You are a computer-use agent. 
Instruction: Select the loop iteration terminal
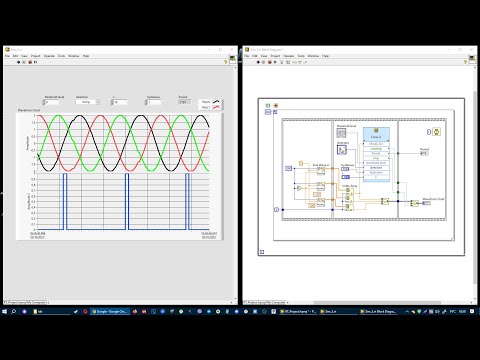click(276, 210)
